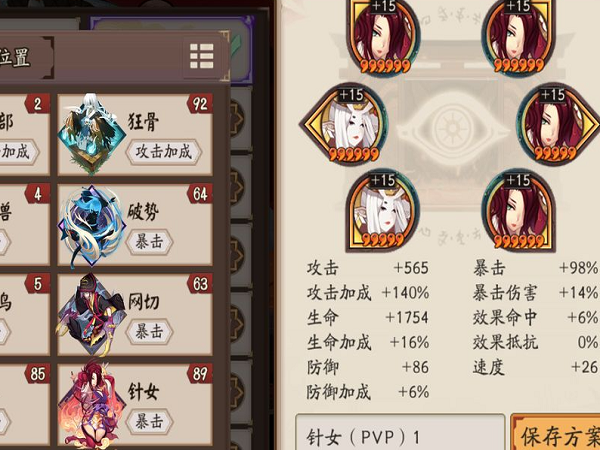The width and height of the screenshot is (600, 450).
Task: Open top-left red-haired soul slot
Action: [x=383, y=36]
